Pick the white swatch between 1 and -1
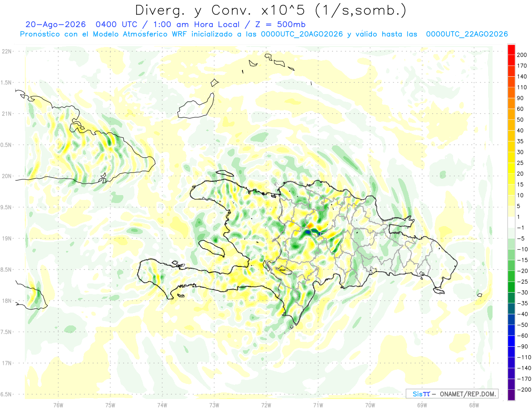This screenshot has height=411, width=532. pos(511,222)
